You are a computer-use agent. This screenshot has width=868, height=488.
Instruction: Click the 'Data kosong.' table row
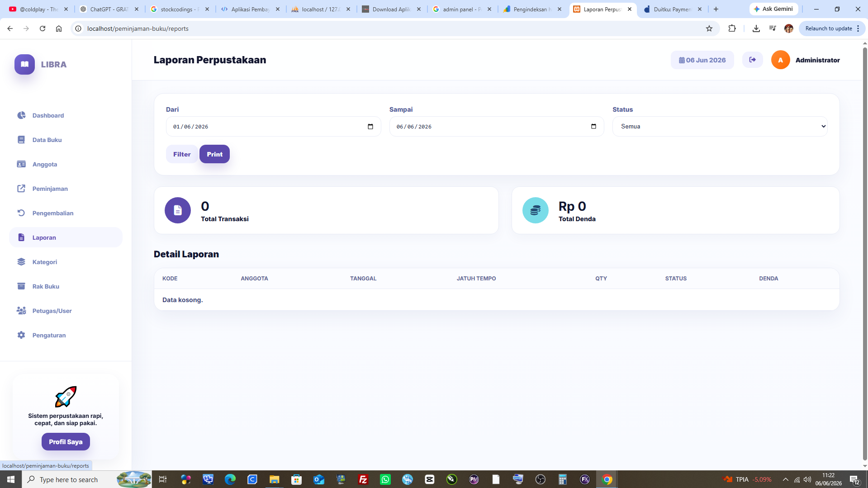(497, 300)
